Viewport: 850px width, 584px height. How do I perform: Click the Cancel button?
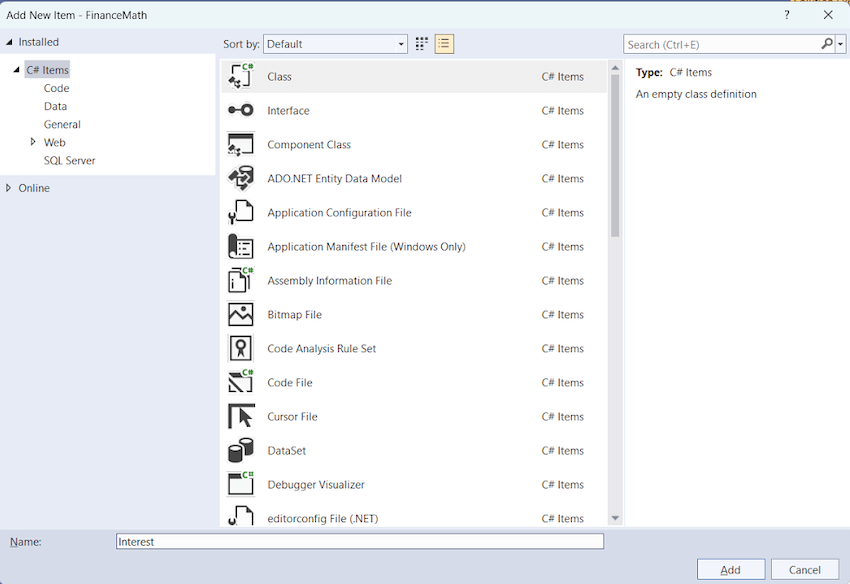806,568
